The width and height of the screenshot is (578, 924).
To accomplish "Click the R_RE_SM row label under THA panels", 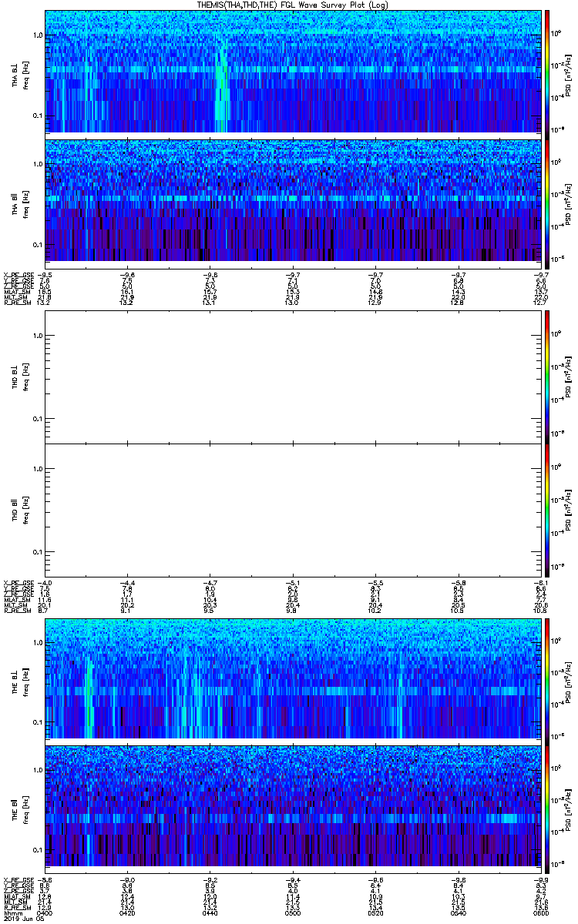I will coord(17,303).
